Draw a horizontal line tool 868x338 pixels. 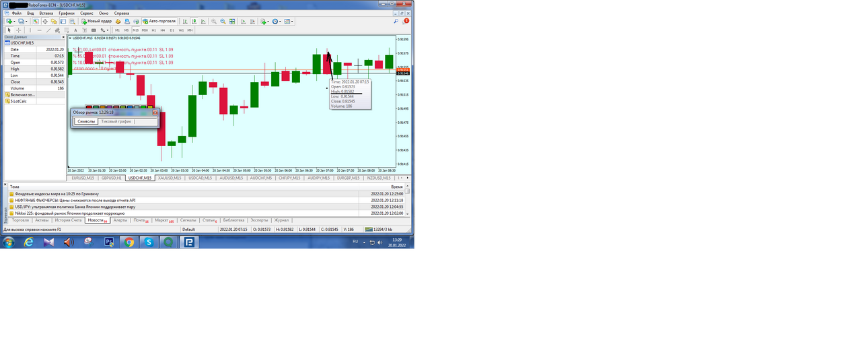coord(39,30)
